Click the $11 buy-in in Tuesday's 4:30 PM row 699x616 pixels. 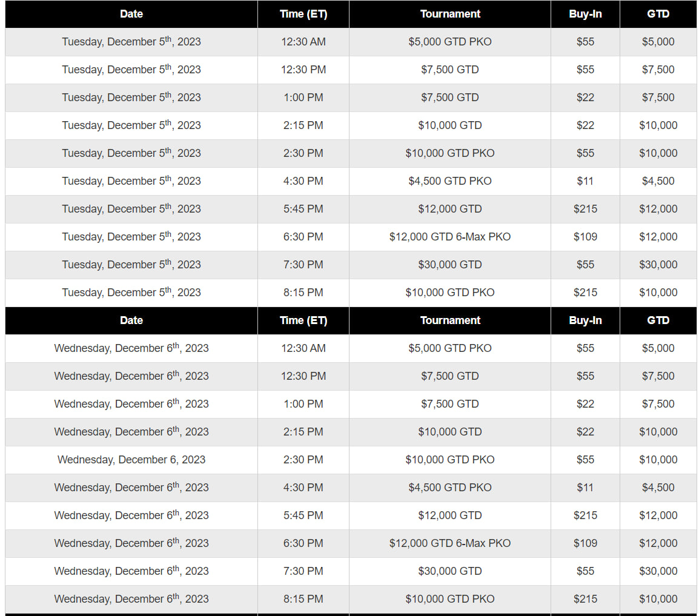click(x=585, y=181)
